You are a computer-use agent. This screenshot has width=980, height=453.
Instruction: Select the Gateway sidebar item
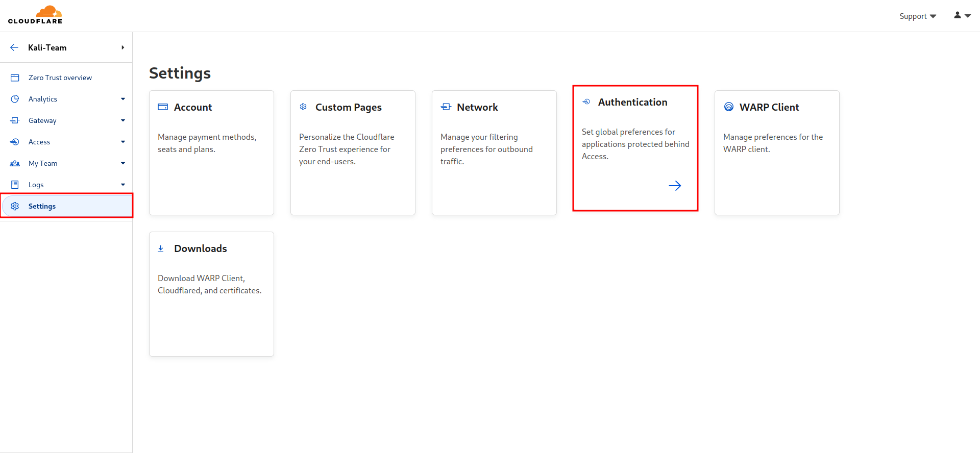point(66,120)
